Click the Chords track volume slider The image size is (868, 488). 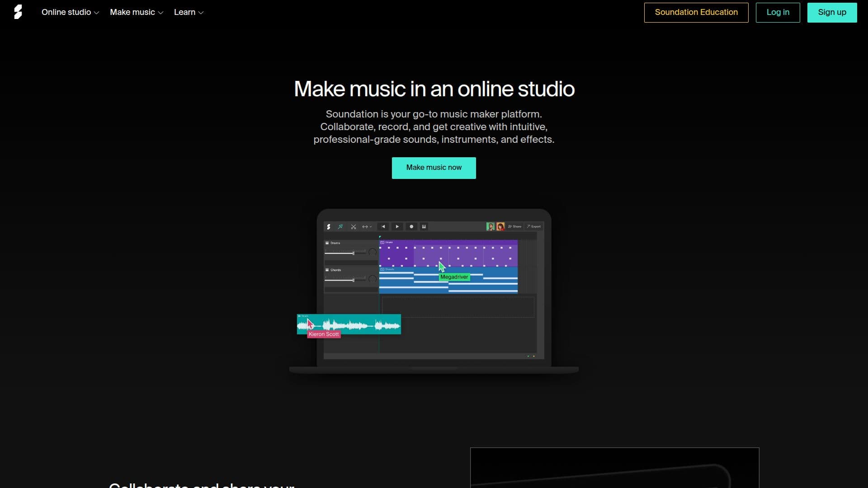click(x=345, y=280)
